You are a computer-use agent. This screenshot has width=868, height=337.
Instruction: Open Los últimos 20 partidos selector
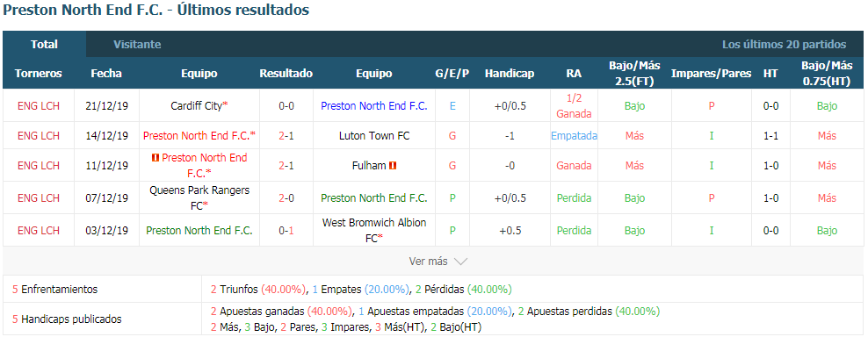[784, 44]
